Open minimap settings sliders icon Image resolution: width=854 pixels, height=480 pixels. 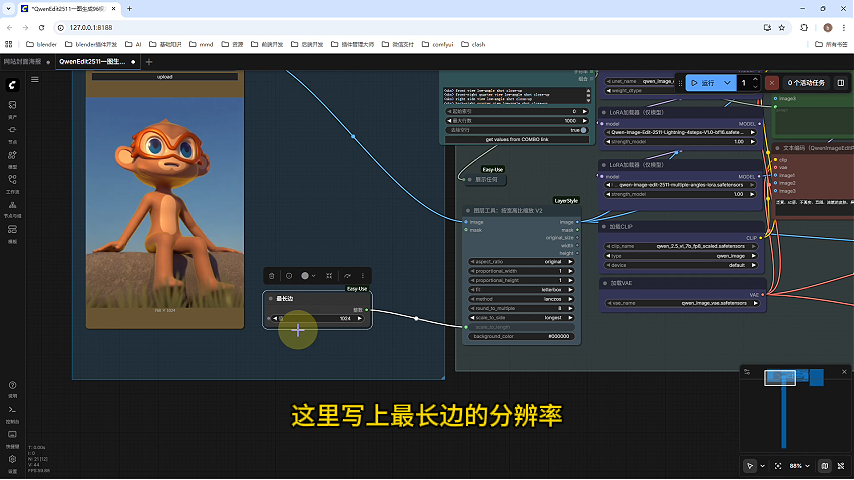click(x=747, y=372)
